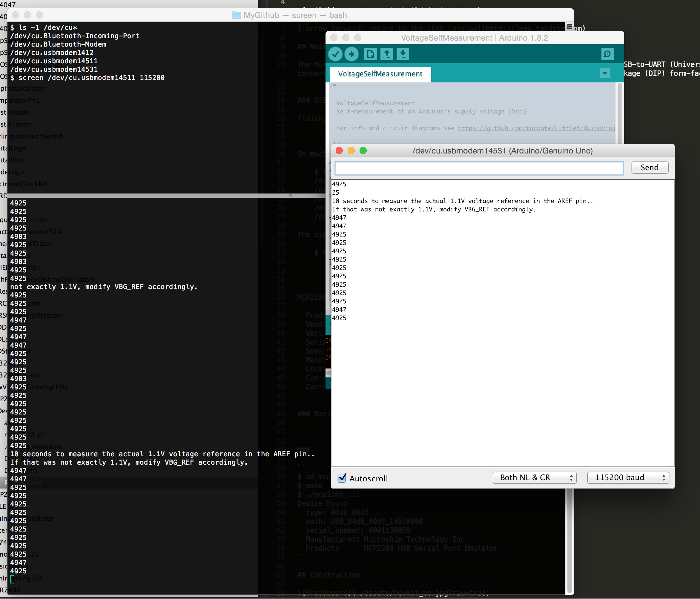Click the serial monitor title '/dev/cu.usbmodem14531 (Arduino/Genuino Uno)'
This screenshot has height=599, width=700.
tap(502, 151)
